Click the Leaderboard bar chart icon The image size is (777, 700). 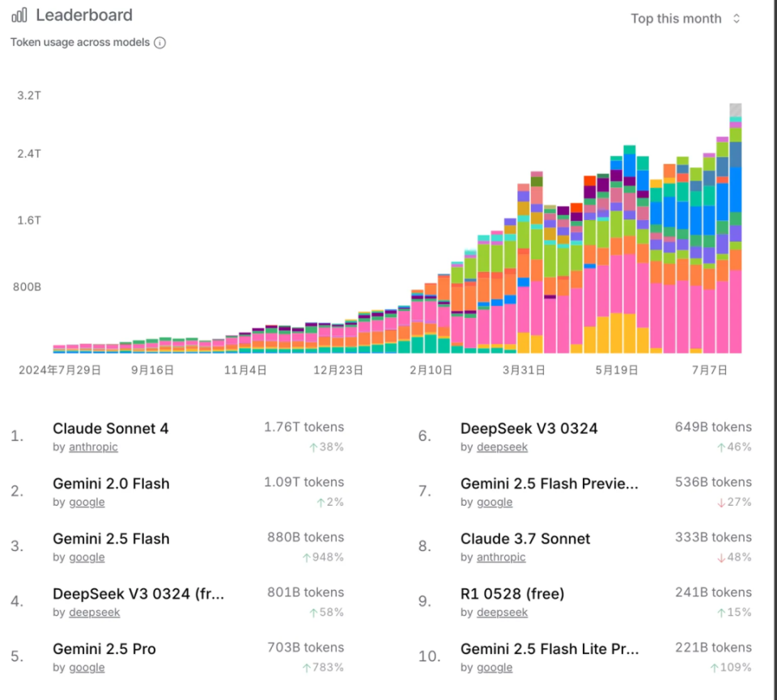(x=19, y=15)
